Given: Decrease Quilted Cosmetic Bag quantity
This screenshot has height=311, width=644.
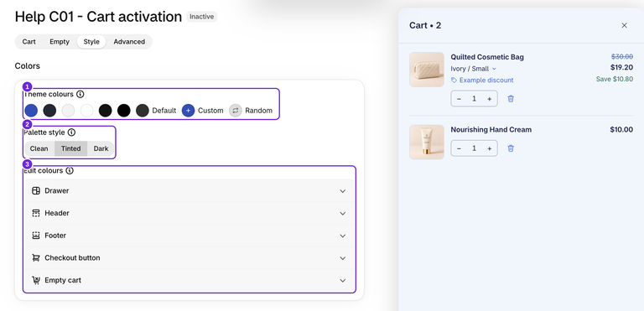Looking at the screenshot, I should tap(459, 99).
